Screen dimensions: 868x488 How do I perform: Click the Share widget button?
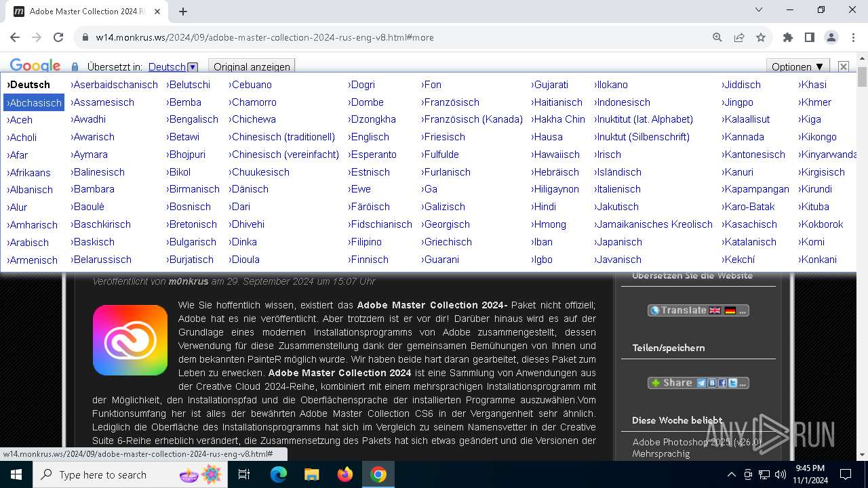(x=698, y=383)
